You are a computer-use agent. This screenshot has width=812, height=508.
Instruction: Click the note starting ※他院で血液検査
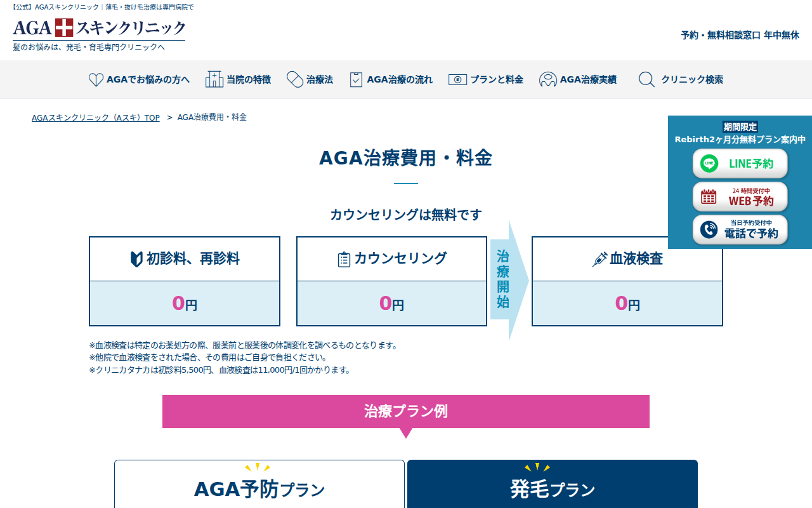pyautogui.click(x=208, y=358)
